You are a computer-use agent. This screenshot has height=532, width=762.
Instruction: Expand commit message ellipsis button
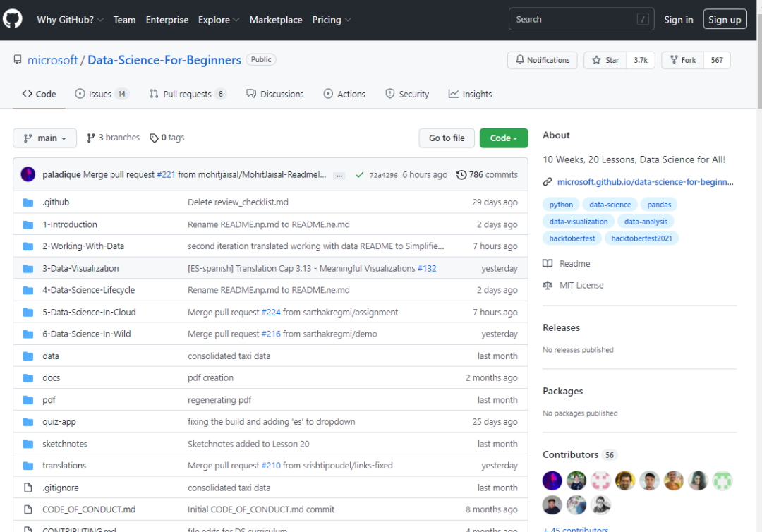point(339,176)
